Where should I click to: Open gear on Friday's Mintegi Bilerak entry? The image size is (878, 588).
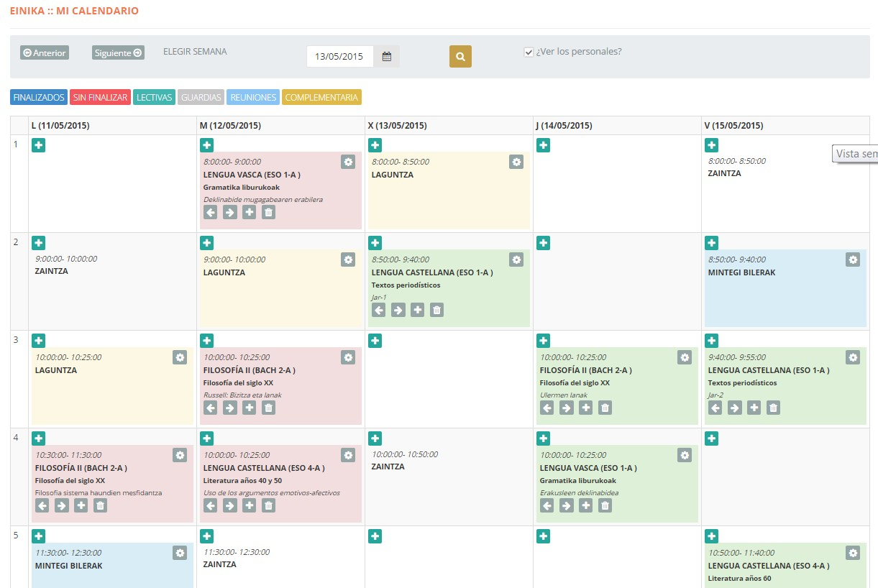(853, 259)
